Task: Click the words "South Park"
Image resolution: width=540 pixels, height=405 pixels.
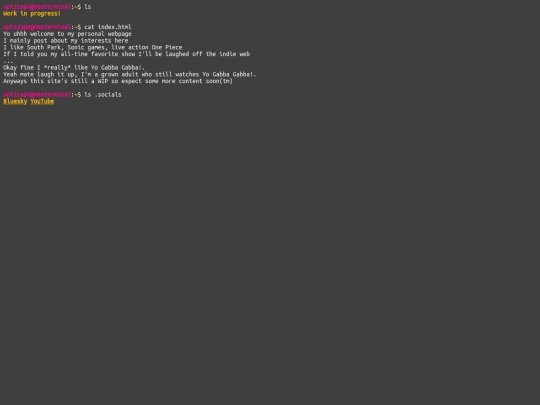Action: pyautogui.click(x=44, y=47)
